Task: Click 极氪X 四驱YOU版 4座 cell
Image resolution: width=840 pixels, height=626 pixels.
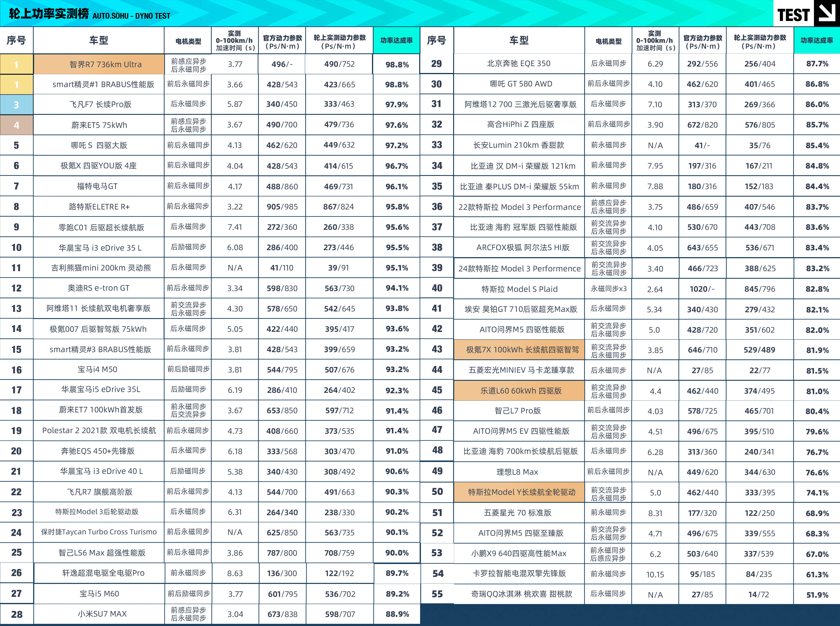Action: (x=99, y=166)
